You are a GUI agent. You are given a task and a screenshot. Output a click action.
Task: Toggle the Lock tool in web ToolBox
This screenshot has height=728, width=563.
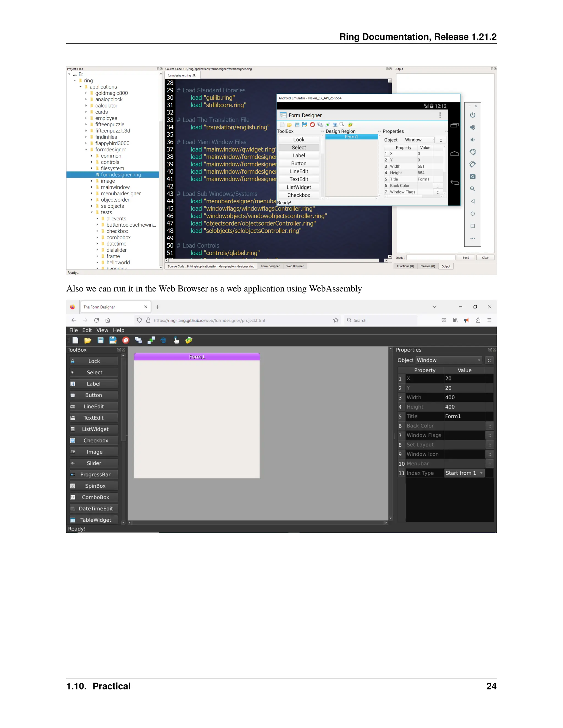pyautogui.click(x=94, y=361)
